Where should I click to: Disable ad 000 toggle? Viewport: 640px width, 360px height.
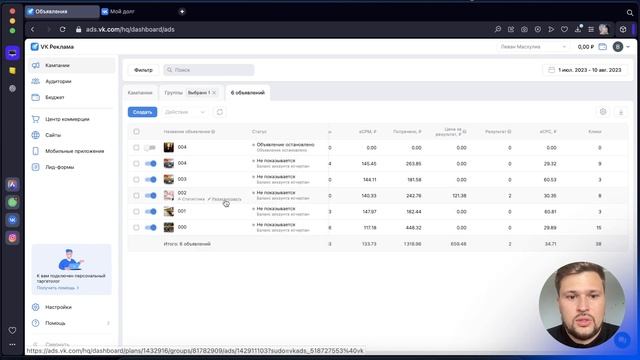(150, 227)
